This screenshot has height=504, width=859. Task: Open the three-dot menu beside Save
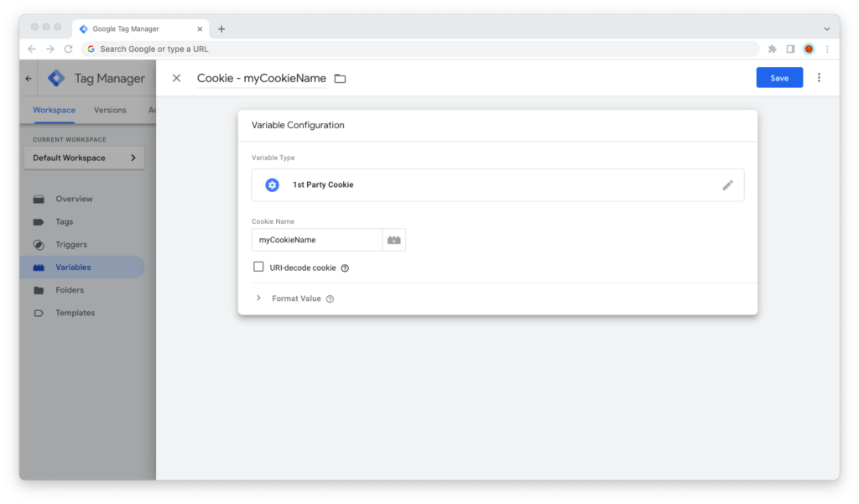(x=819, y=78)
